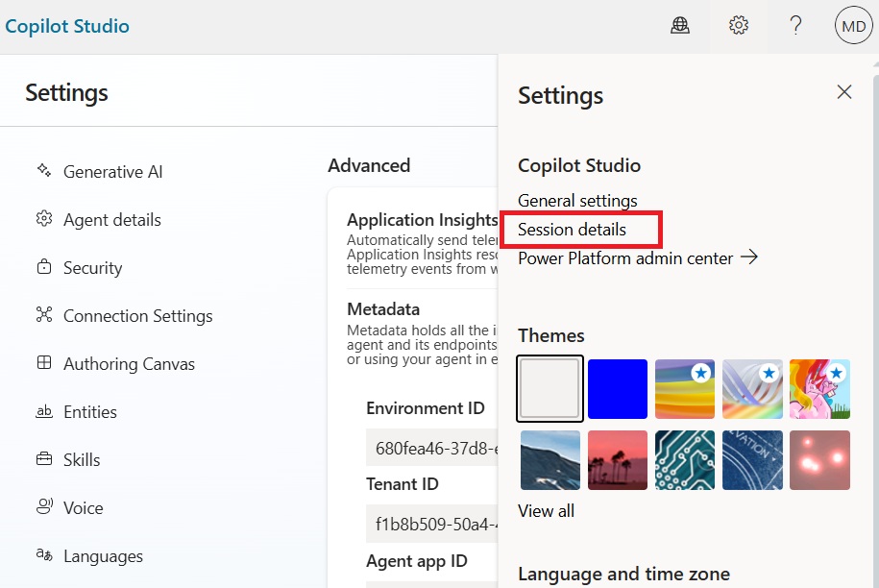Open Languages settings page
879x588 pixels.
coord(103,556)
